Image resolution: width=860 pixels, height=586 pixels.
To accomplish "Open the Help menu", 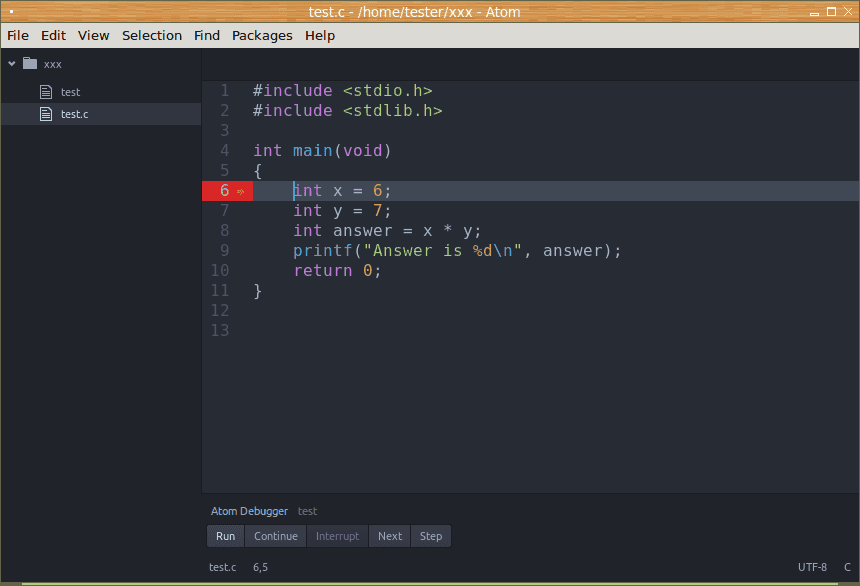I will [x=320, y=36].
